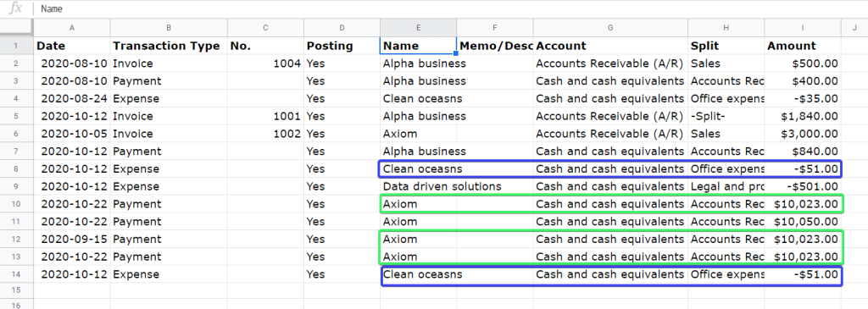Viewport: 868px width, 309px height.
Task: Click invoice number 1002 cell
Action: [265, 134]
